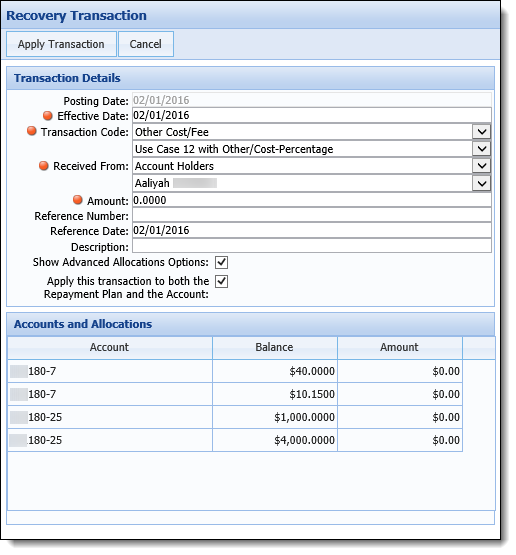Click into the Amount input field
Screen dimensions: 516x555
coord(312,200)
